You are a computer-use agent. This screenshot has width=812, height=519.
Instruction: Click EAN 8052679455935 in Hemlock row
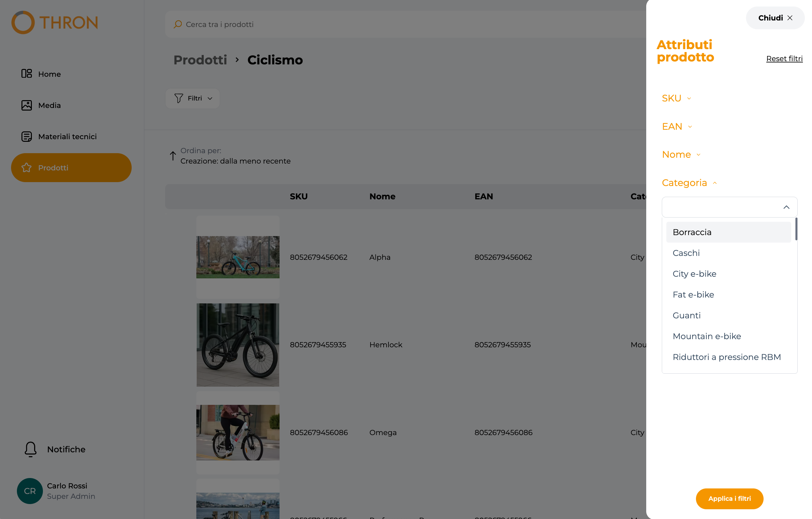(503, 345)
